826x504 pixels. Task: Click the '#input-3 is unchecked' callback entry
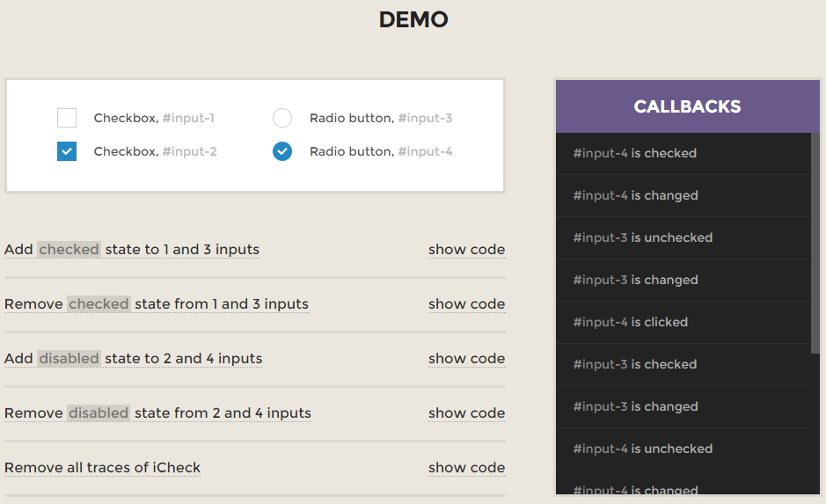tap(683, 238)
